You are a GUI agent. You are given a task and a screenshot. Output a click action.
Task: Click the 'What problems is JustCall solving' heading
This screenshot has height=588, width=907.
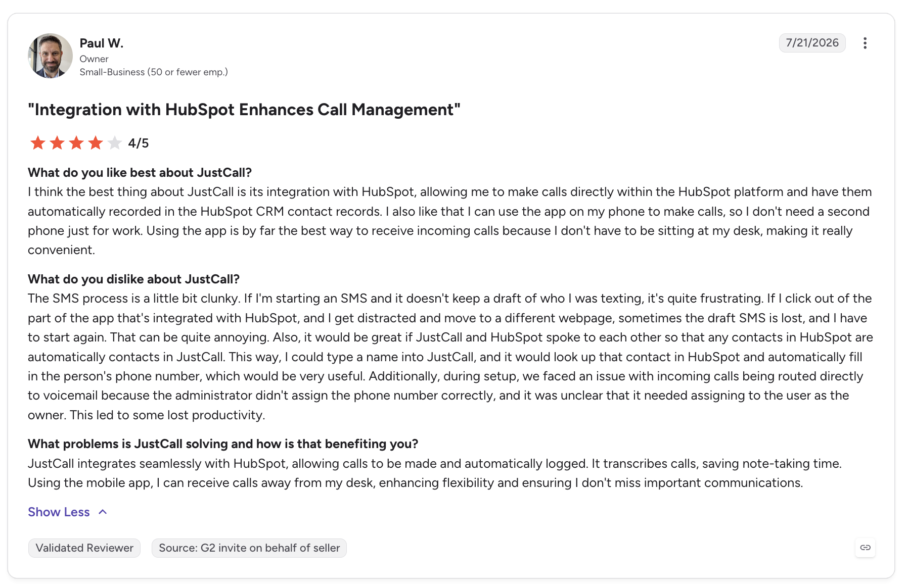(223, 444)
